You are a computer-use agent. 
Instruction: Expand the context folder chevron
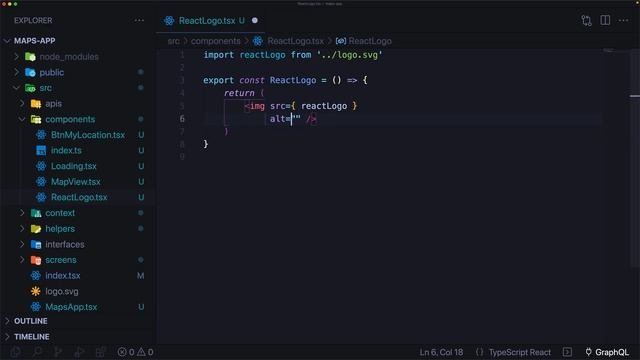point(22,213)
